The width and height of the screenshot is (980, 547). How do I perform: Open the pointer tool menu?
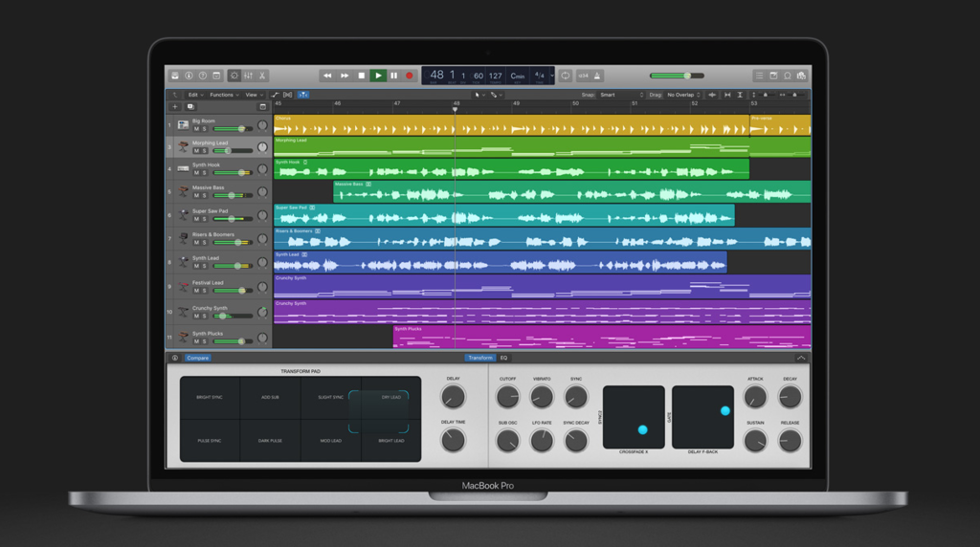pyautogui.click(x=479, y=95)
